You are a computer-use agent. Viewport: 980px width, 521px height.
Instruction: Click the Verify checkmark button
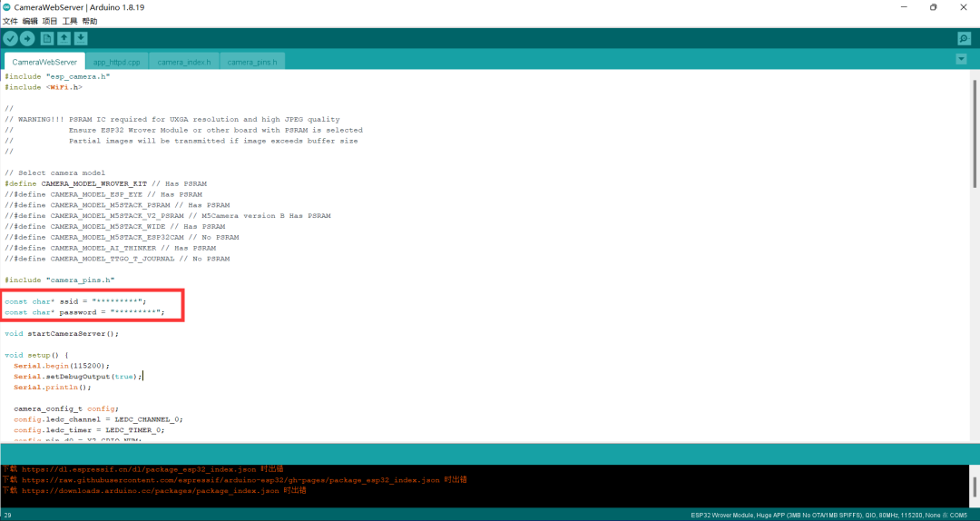tap(10, 39)
